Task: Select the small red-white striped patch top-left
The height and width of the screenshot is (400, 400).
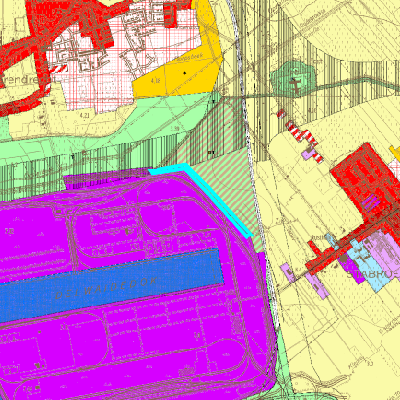Action: [x=59, y=69]
